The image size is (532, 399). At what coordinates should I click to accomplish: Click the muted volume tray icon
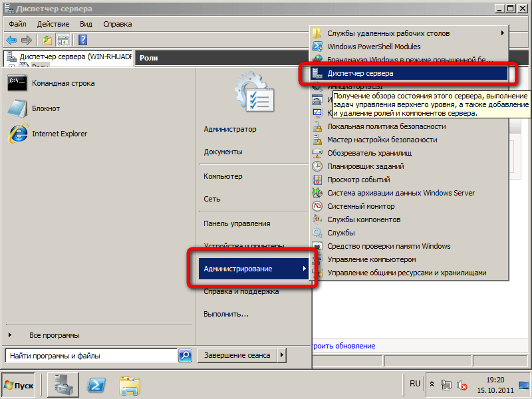[x=462, y=386]
